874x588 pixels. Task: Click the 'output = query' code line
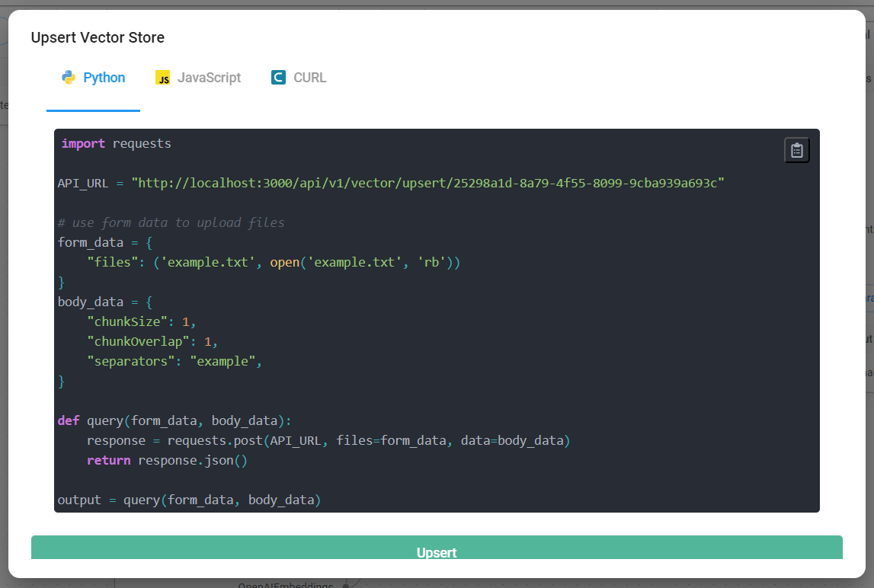pyautogui.click(x=189, y=500)
